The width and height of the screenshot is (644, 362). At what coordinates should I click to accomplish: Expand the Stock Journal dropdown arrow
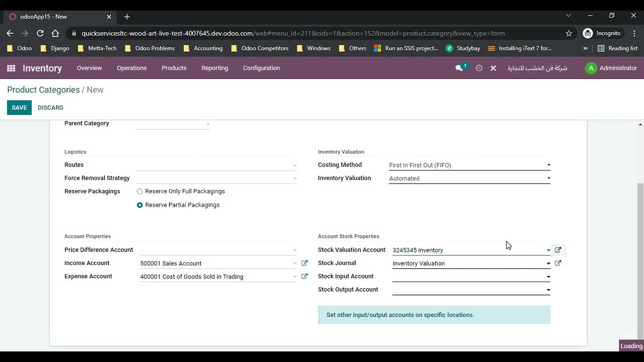point(548,263)
